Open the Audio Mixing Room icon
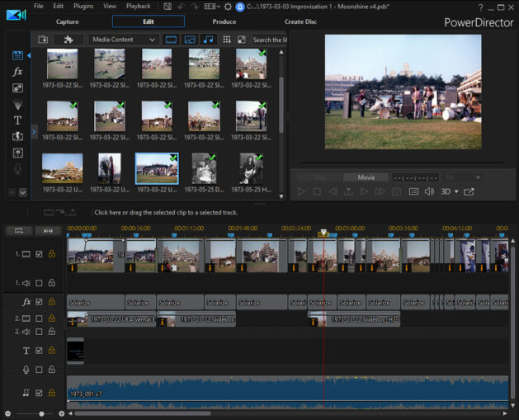The width and height of the screenshot is (519, 420). click(x=17, y=153)
